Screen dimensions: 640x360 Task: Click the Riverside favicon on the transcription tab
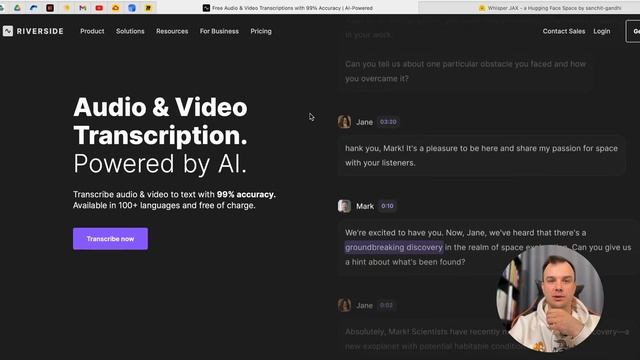point(207,8)
